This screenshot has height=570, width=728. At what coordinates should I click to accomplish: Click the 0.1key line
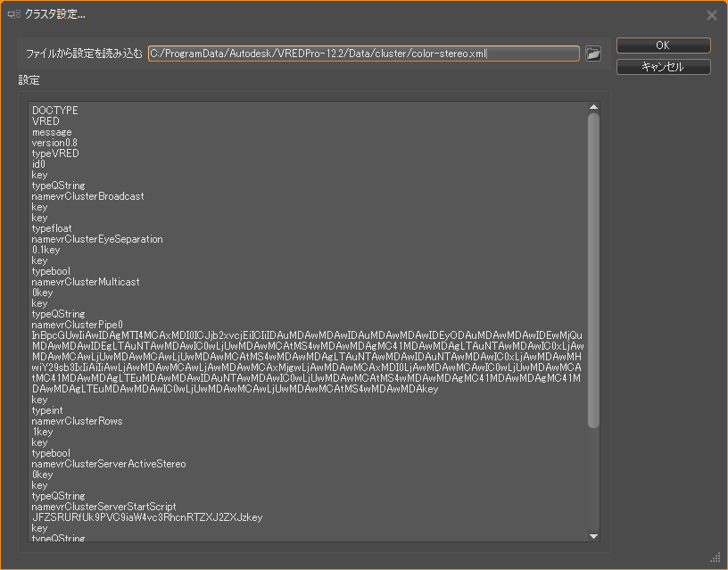tap(45, 250)
